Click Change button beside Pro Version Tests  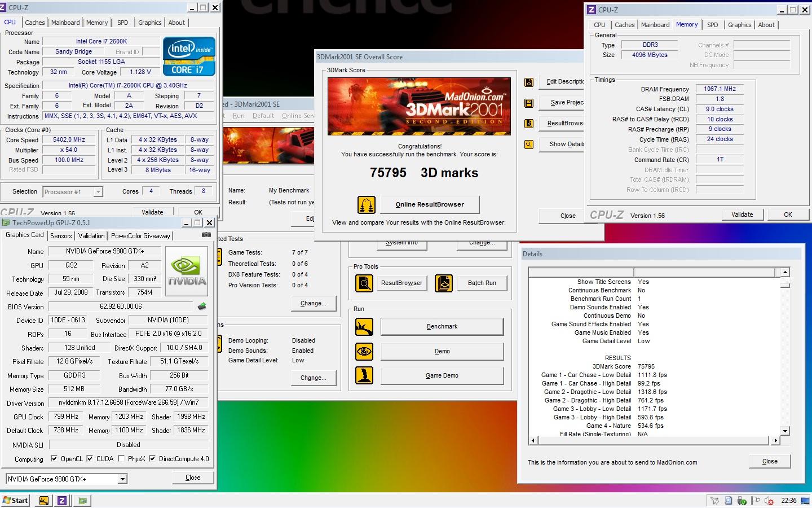[x=314, y=303]
